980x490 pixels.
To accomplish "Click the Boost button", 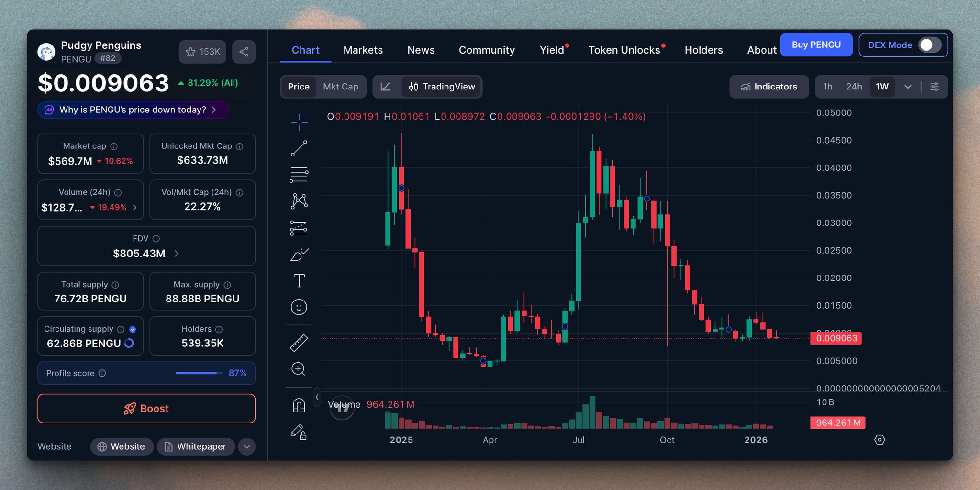I will point(146,409).
